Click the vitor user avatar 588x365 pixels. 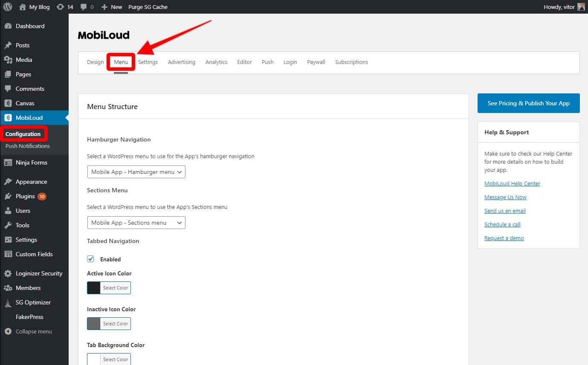pyautogui.click(x=581, y=7)
